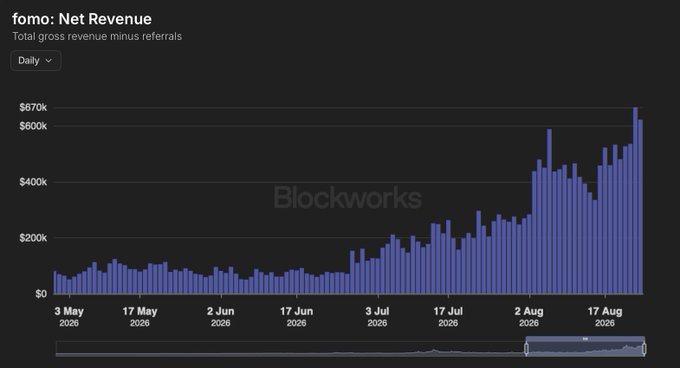The height and width of the screenshot is (368, 680).
Task: Click the 17 Jun 2026 axis label
Action: tap(296, 317)
